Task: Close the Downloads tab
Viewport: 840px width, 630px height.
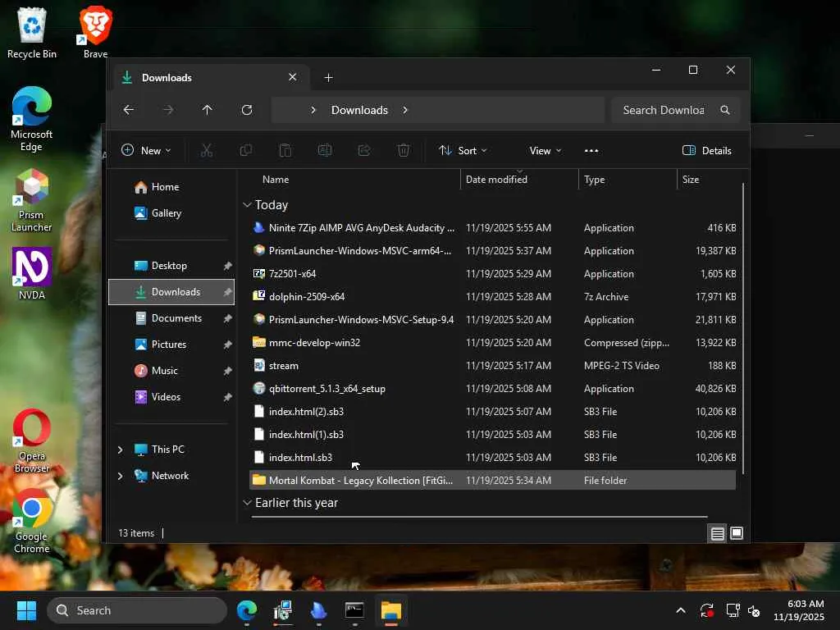Action: click(293, 77)
